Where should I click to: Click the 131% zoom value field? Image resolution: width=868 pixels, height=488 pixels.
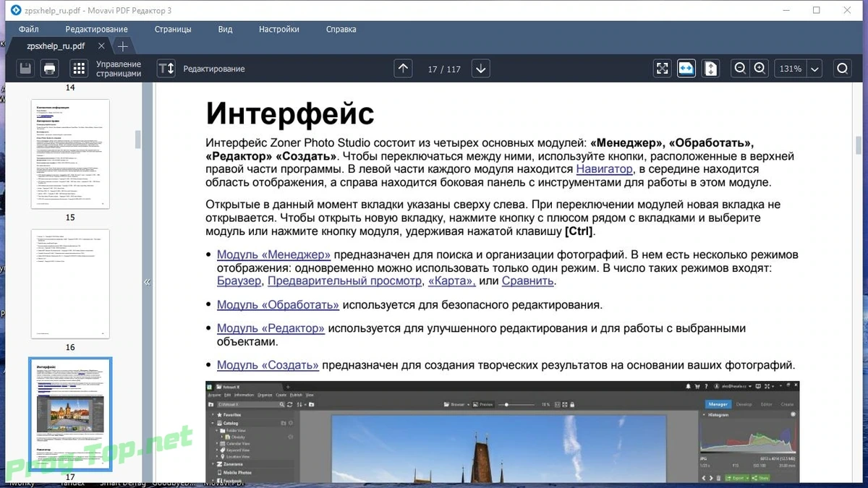pyautogui.click(x=791, y=69)
